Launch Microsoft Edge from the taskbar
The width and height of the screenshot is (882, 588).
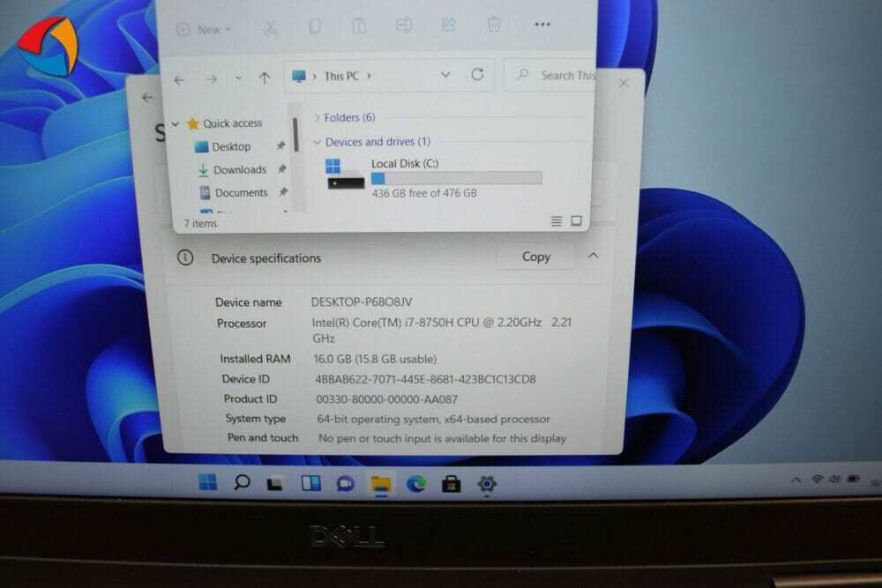click(416, 483)
